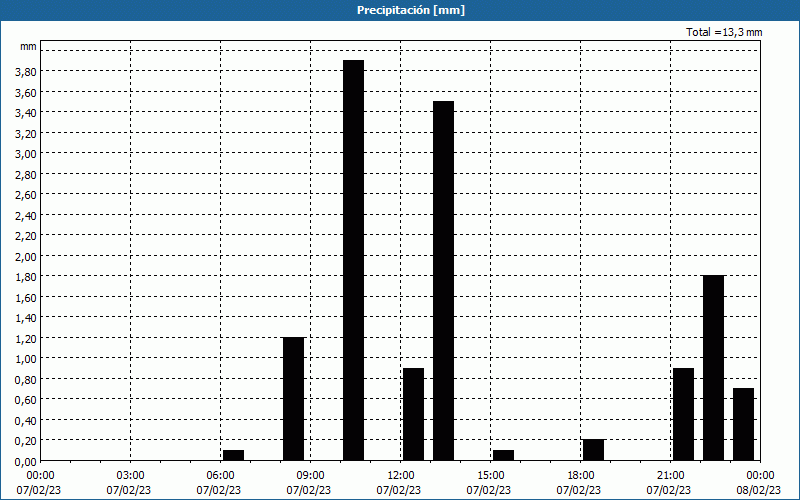The image size is (800, 500).
Task: Click the '09:00' x-axis time label
Action: [311, 476]
